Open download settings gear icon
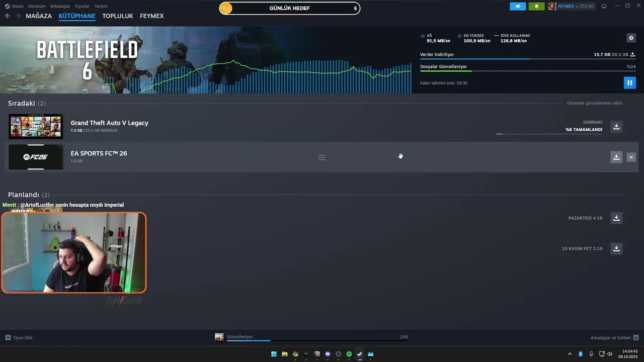 631,38
